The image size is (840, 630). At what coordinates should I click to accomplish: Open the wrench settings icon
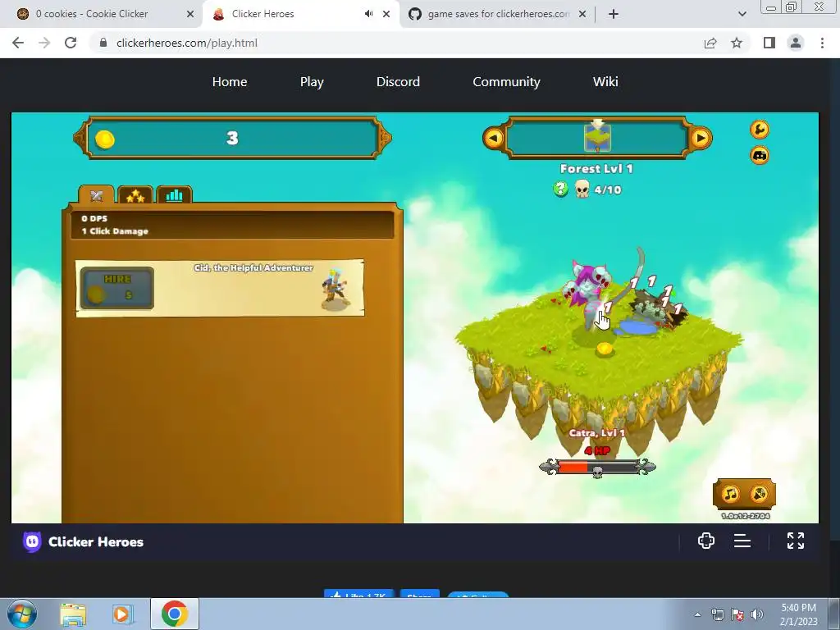[x=759, y=129]
